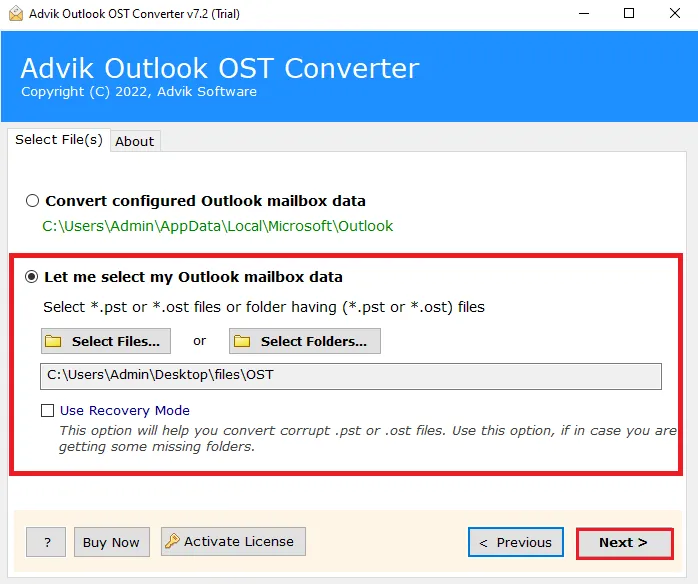Close the Advik Outlook OST Converter window
Viewport: 698px width, 584px height.
[x=675, y=14]
